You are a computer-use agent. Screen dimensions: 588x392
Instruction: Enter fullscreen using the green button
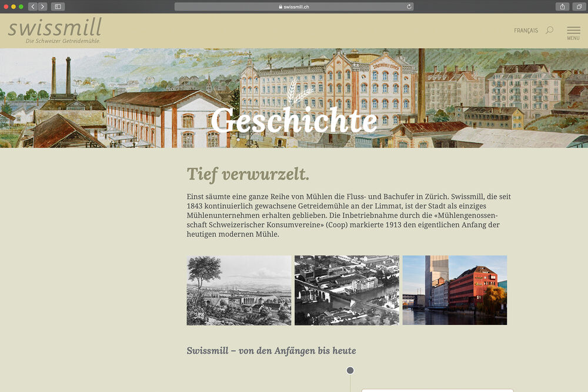[x=21, y=6]
